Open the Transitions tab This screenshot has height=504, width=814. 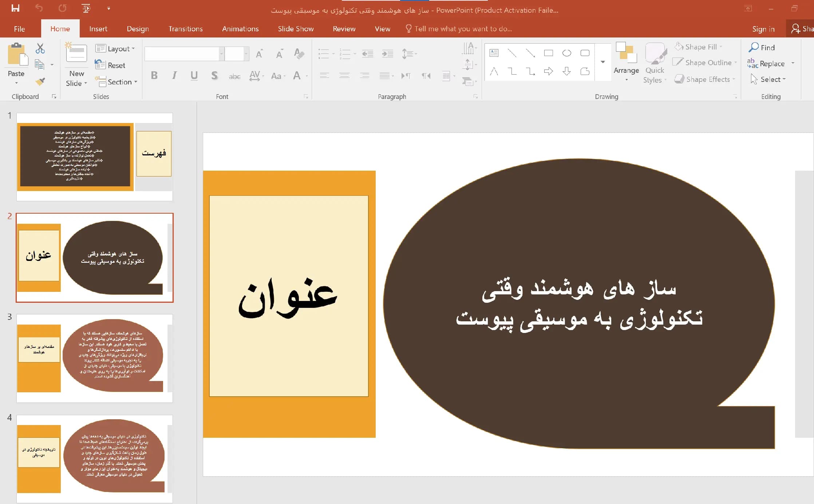click(185, 29)
